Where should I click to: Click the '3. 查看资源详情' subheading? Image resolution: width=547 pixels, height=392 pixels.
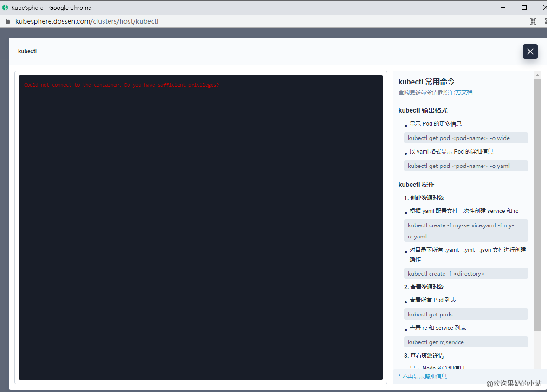(424, 356)
